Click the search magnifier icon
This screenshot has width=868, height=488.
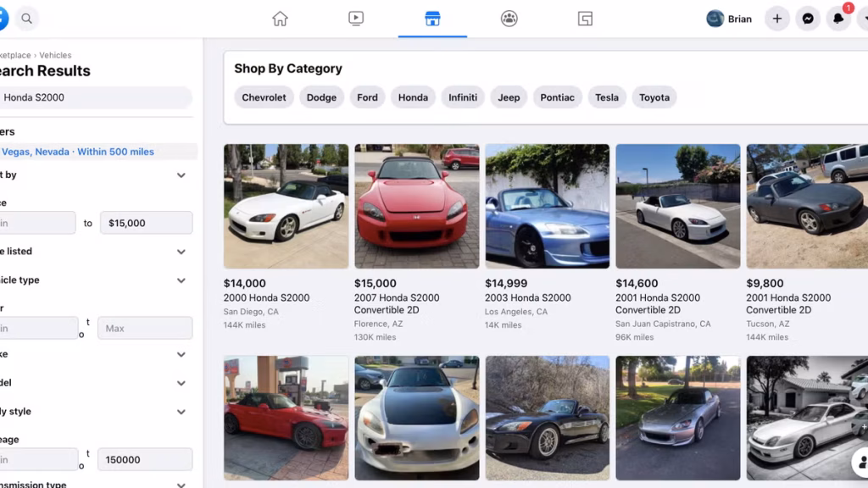click(x=26, y=18)
